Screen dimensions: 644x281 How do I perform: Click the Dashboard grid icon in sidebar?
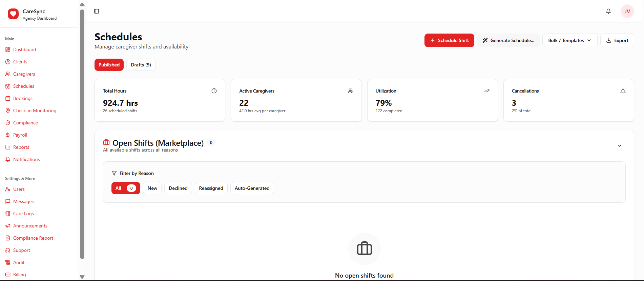[8, 49]
